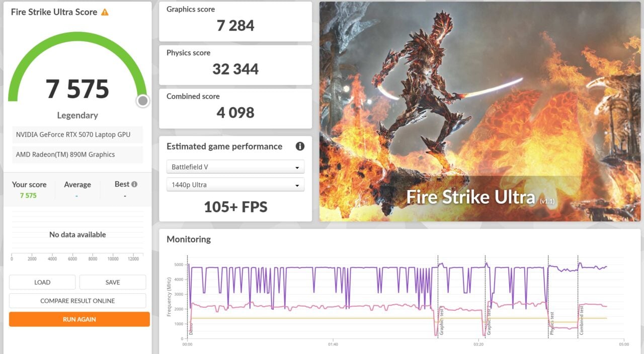Click the (v1.1) version label
The width and height of the screenshot is (644, 354).
click(x=547, y=201)
